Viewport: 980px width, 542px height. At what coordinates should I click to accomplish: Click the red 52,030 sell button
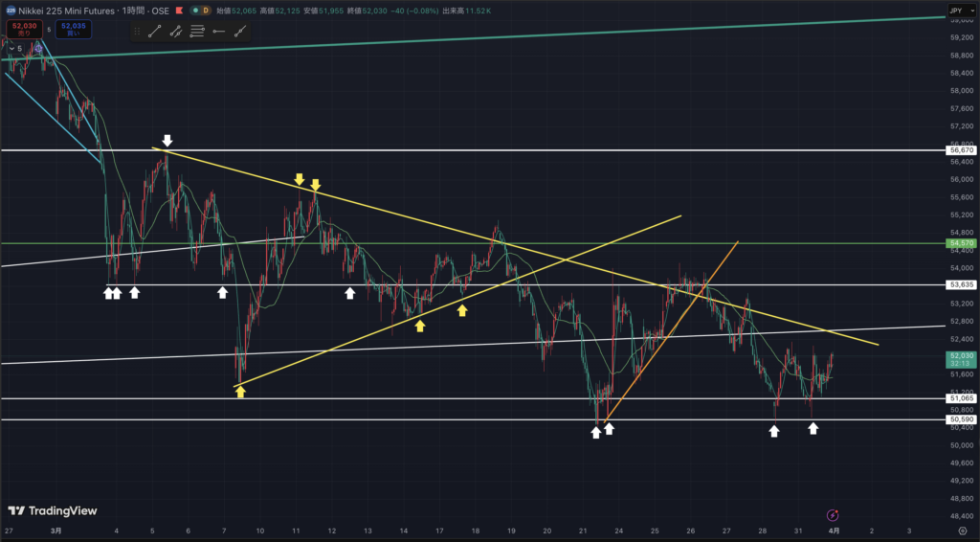21,29
